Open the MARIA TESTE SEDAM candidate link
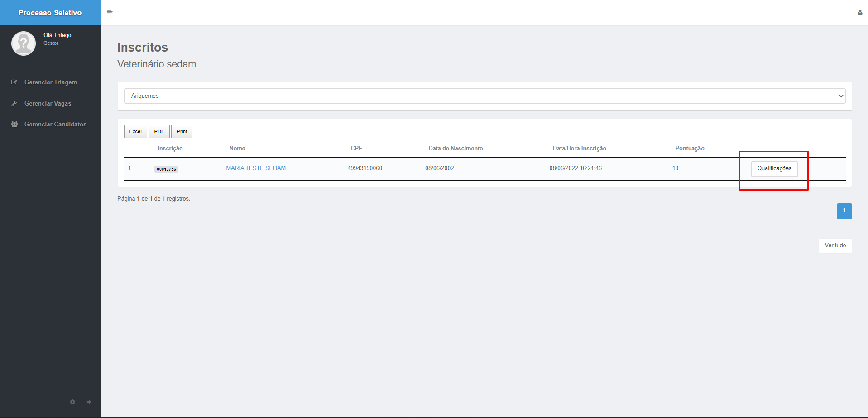868x418 pixels. [256, 168]
